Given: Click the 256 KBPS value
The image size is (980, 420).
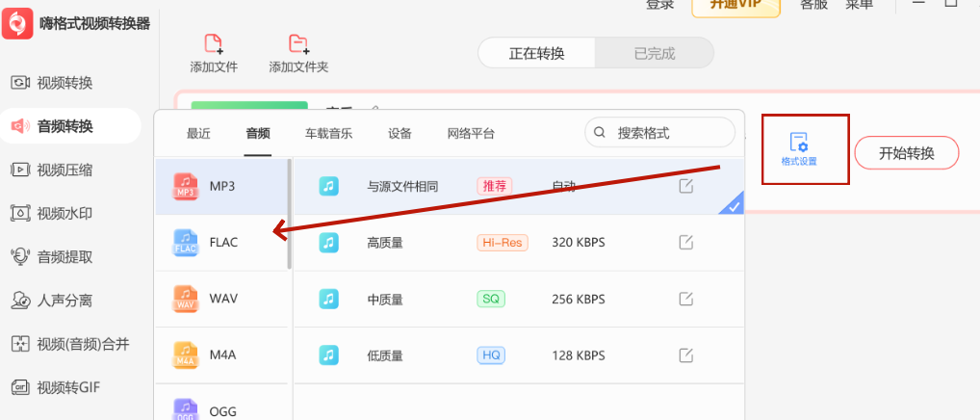Looking at the screenshot, I should click(579, 300).
